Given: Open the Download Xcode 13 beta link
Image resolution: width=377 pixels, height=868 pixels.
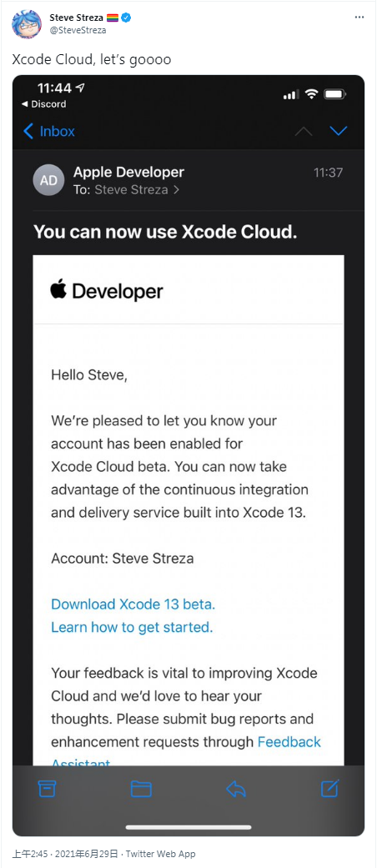Looking at the screenshot, I should coord(133,604).
